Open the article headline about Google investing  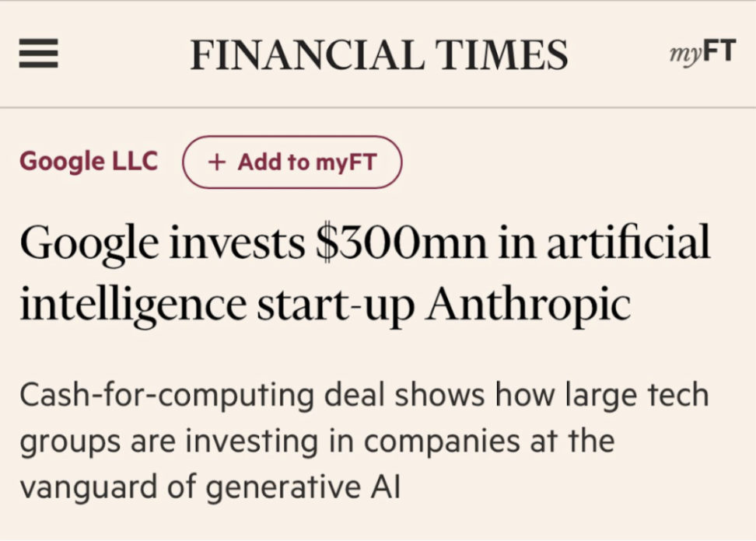364,272
